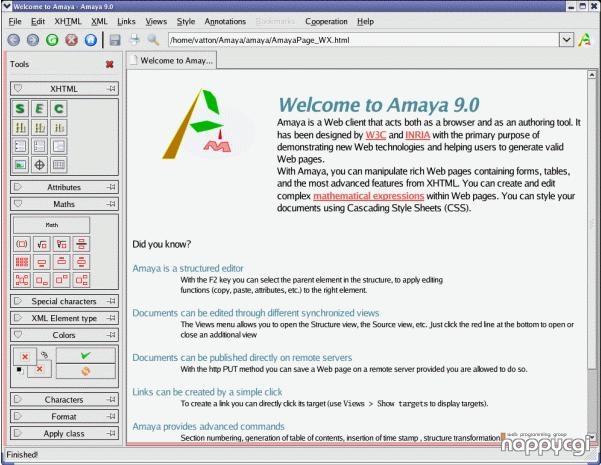Click the Math button in Maths panel
The width and height of the screenshot is (601, 465).
point(52,225)
